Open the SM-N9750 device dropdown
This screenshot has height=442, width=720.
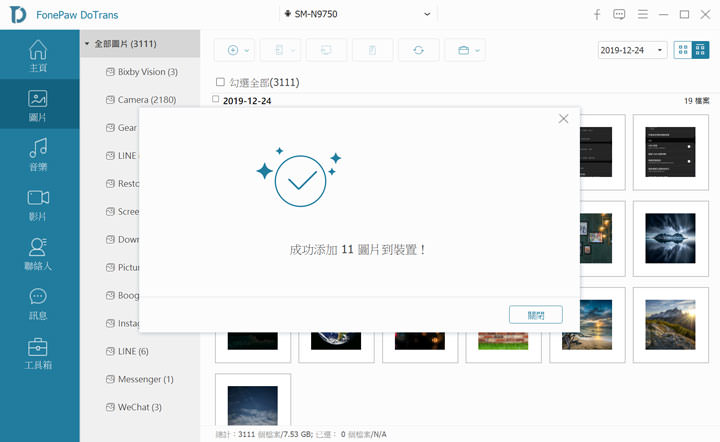(x=358, y=14)
